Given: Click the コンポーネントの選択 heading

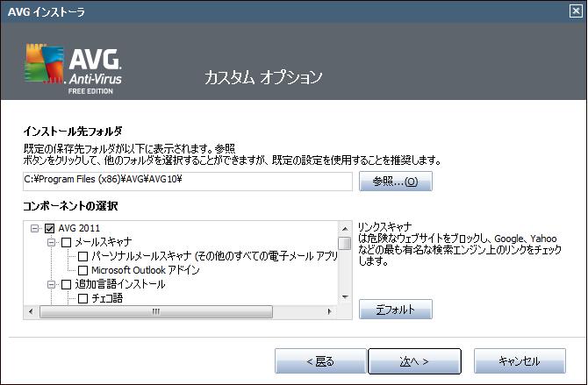Looking at the screenshot, I should (70, 206).
